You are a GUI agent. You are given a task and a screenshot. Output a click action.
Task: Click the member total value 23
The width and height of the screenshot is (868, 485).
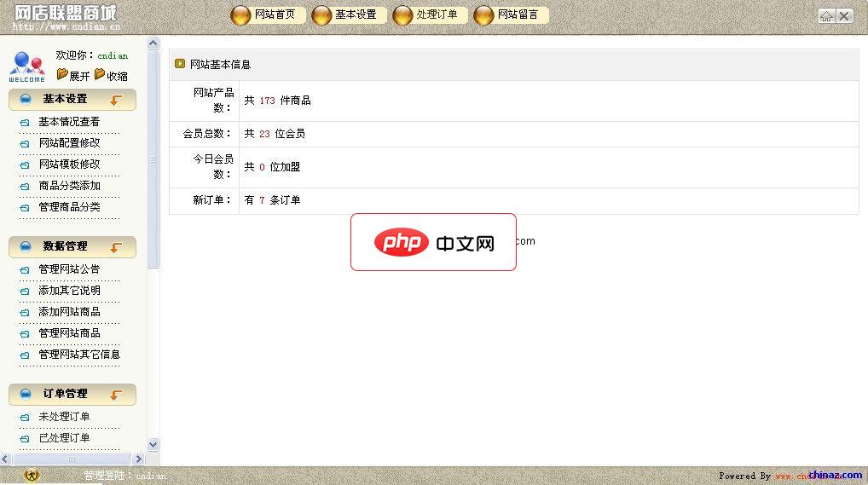264,134
